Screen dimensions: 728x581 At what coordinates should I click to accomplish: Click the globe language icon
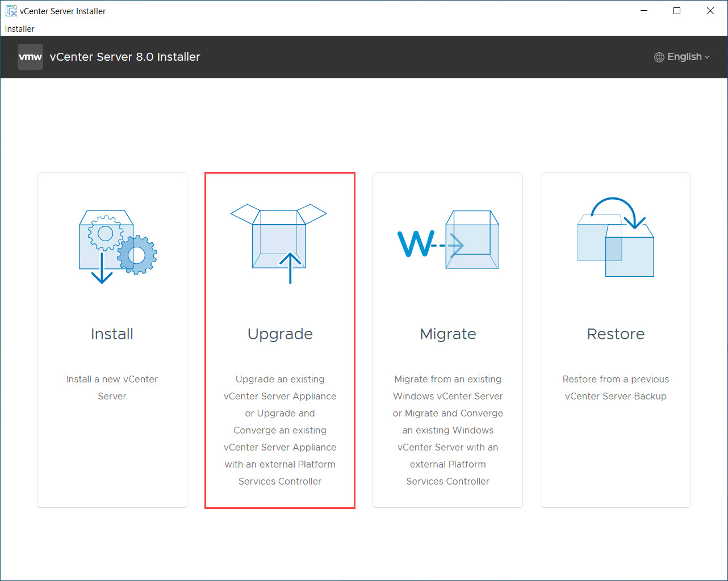659,57
